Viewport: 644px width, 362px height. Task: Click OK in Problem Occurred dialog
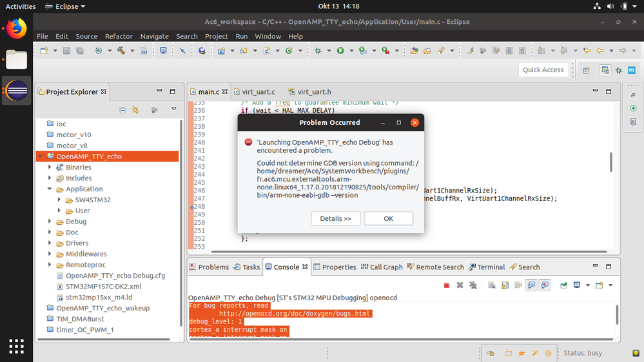point(389,219)
